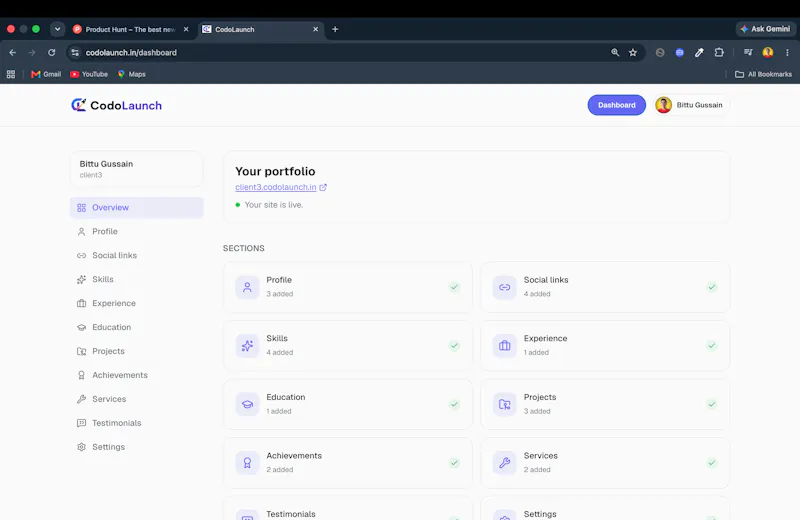Open Settings in the sidebar
The image size is (800, 520).
click(x=136, y=448)
